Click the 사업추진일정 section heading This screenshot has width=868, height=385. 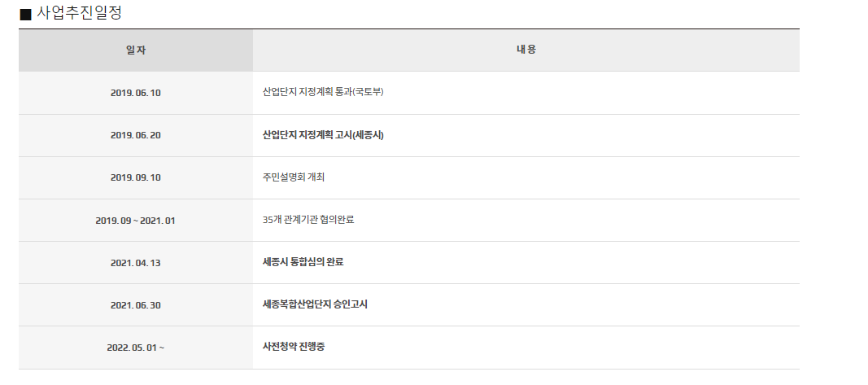[79, 13]
